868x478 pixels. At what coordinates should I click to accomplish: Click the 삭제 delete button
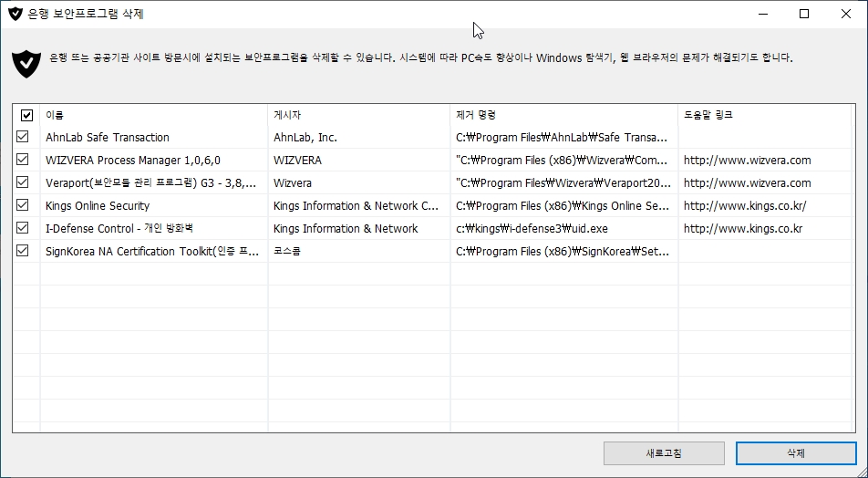pyautogui.click(x=795, y=453)
